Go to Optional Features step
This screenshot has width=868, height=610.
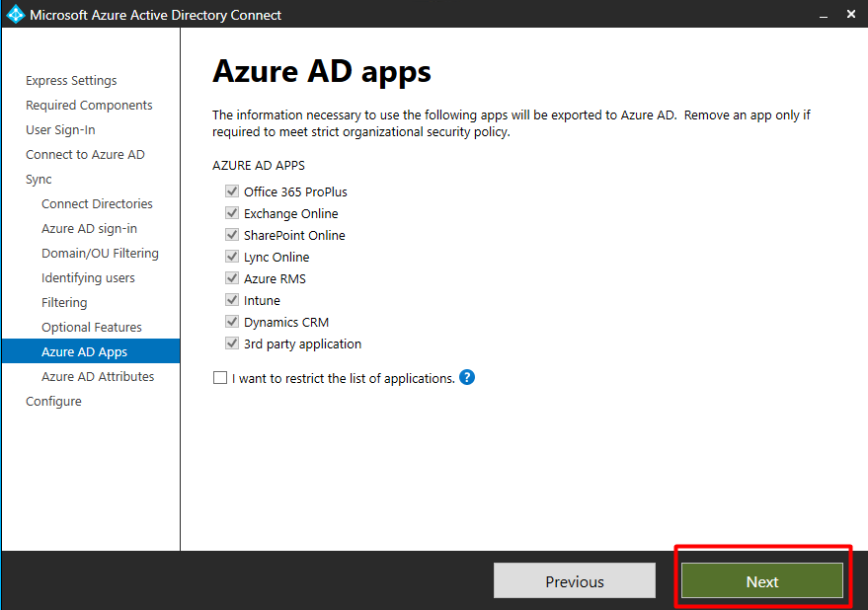[x=91, y=327]
